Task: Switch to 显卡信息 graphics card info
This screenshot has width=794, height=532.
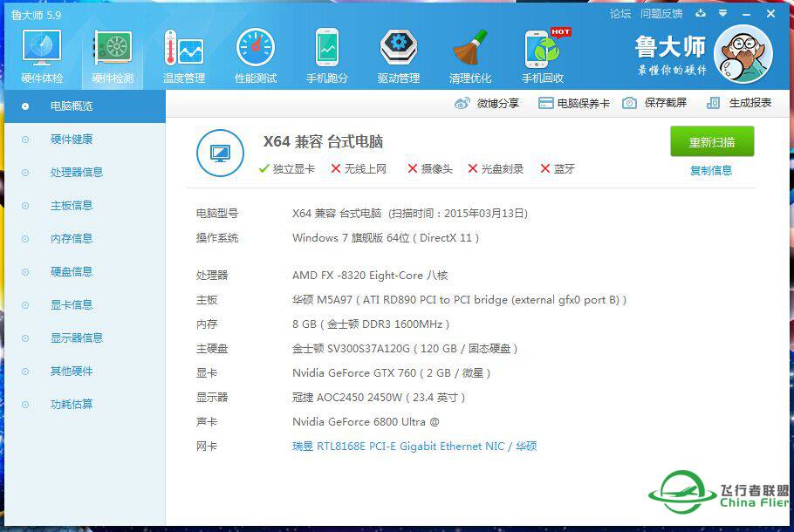Action: [x=70, y=304]
